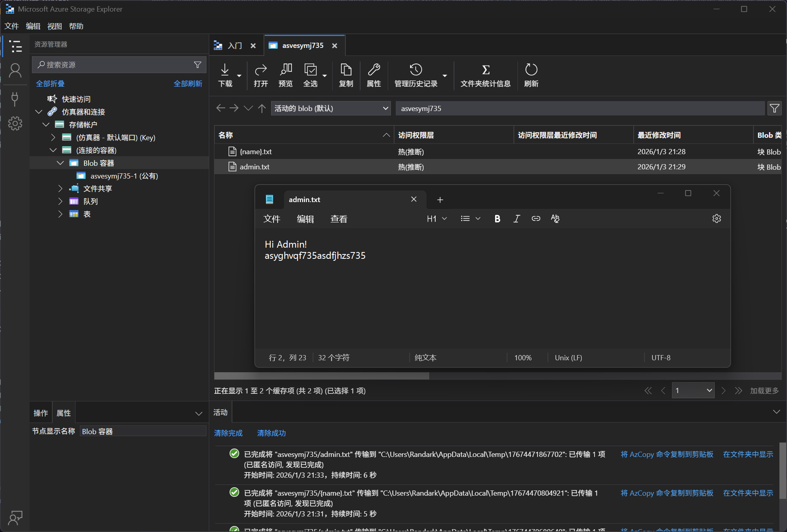The height and width of the screenshot is (532, 787).
Task: Click the Collapse All link
Action: [x=50, y=83]
